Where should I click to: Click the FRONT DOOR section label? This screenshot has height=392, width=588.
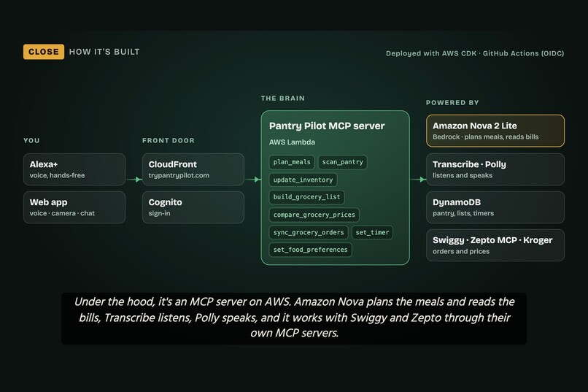169,141
